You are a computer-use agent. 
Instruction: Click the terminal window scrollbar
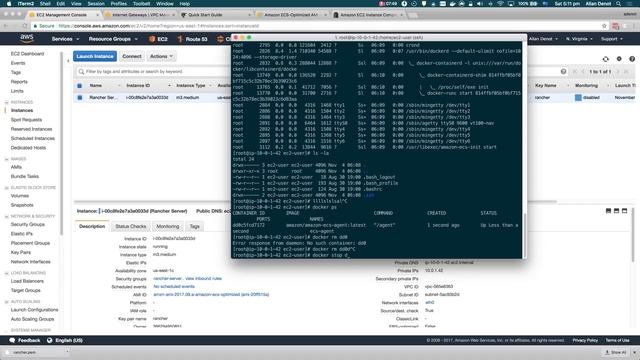click(524, 235)
